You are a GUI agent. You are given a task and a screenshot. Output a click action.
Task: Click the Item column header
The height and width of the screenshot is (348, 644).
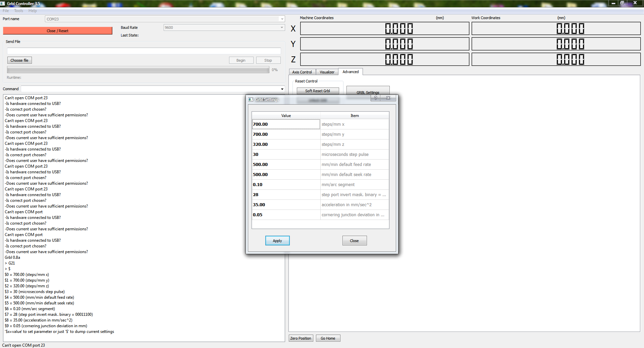(355, 116)
